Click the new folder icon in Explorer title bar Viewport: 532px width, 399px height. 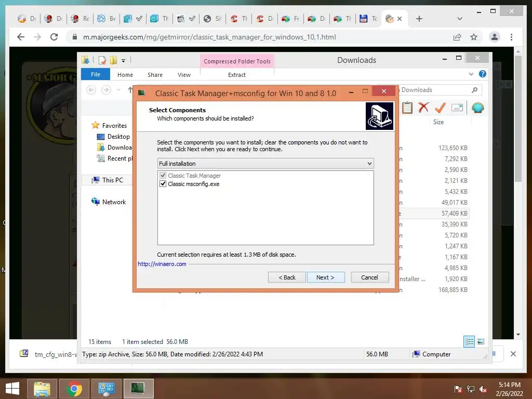pyautogui.click(x=113, y=60)
